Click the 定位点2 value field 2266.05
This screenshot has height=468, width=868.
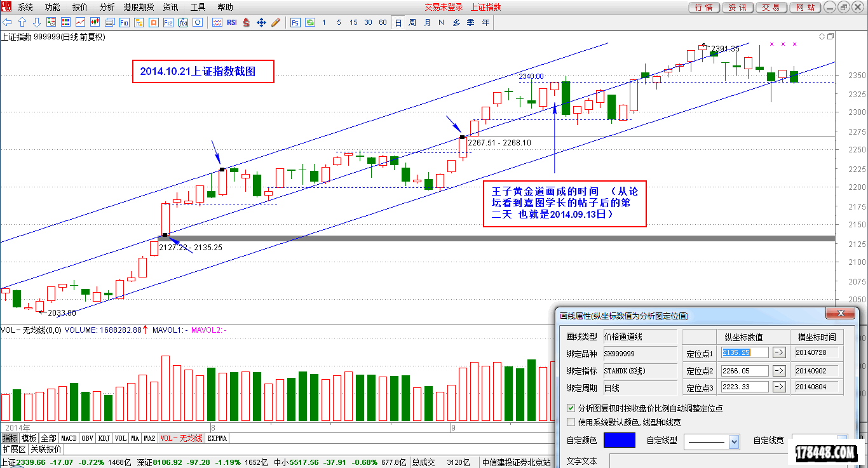pos(745,370)
